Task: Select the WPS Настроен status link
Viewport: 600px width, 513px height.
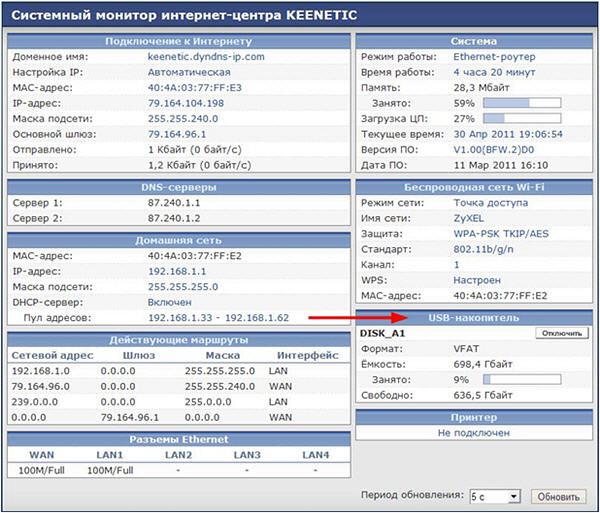Action: click(476, 280)
